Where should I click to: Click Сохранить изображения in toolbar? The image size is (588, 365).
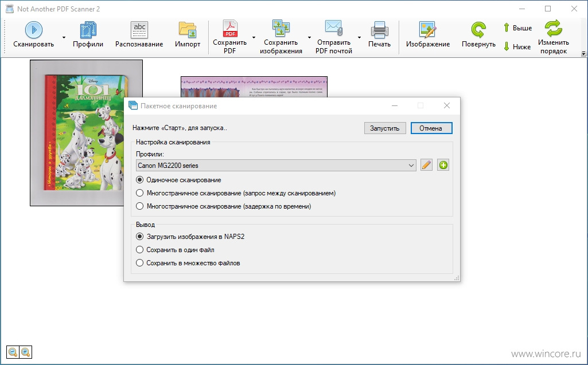(x=281, y=37)
